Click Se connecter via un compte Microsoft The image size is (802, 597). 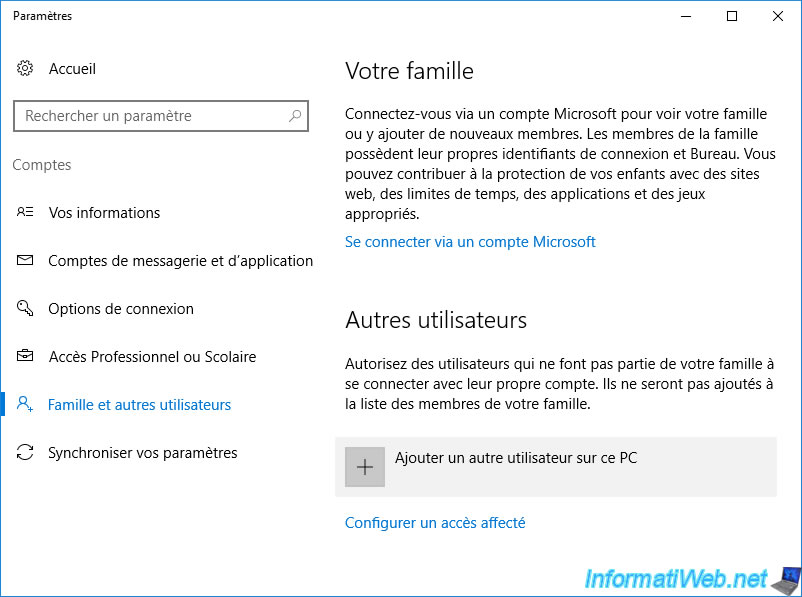click(470, 241)
